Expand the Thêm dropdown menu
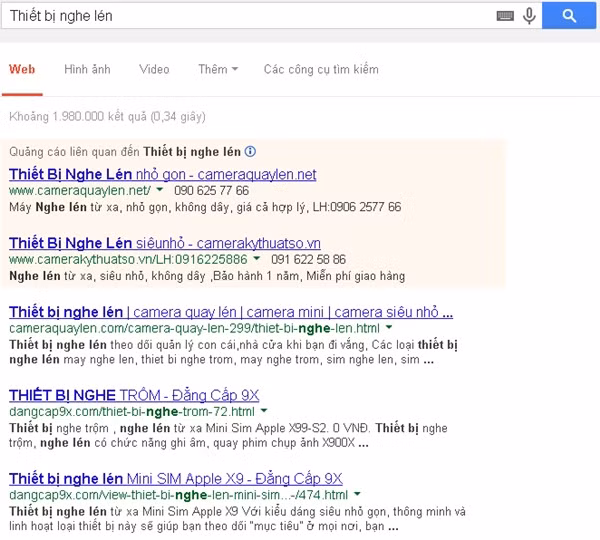This screenshot has width=600, height=540. [218, 69]
